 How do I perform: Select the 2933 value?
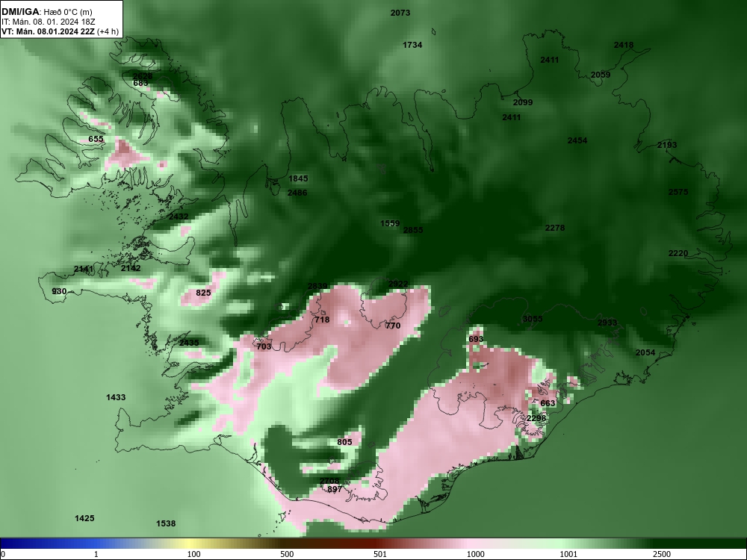point(607,323)
